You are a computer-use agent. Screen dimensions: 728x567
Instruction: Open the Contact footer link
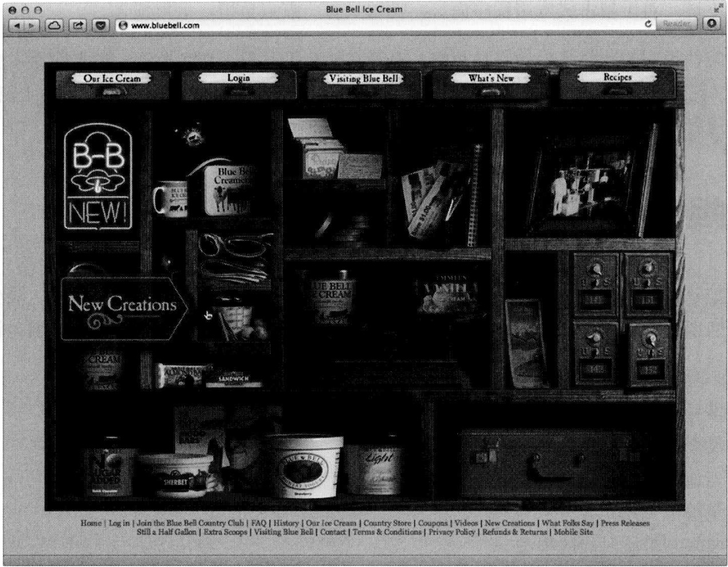[333, 531]
